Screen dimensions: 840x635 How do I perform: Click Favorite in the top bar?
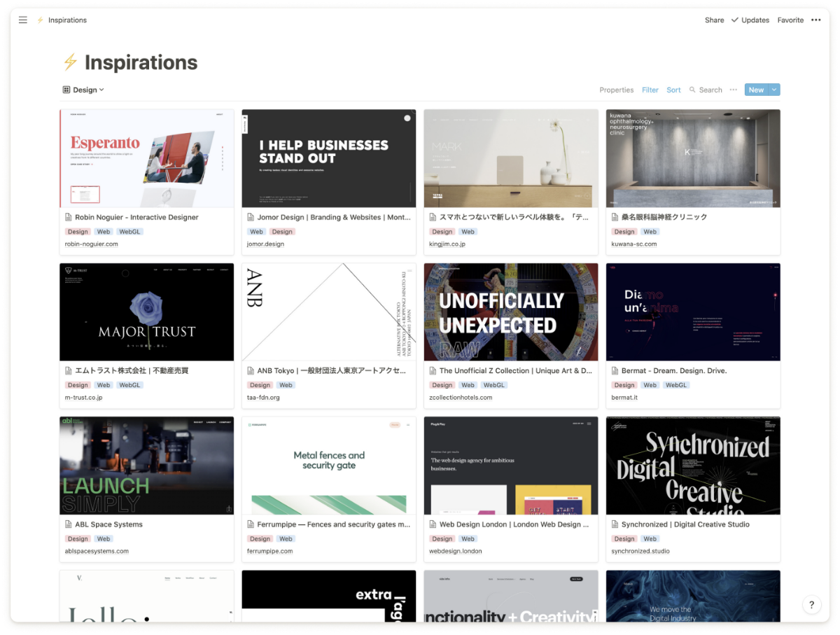pyautogui.click(x=790, y=20)
